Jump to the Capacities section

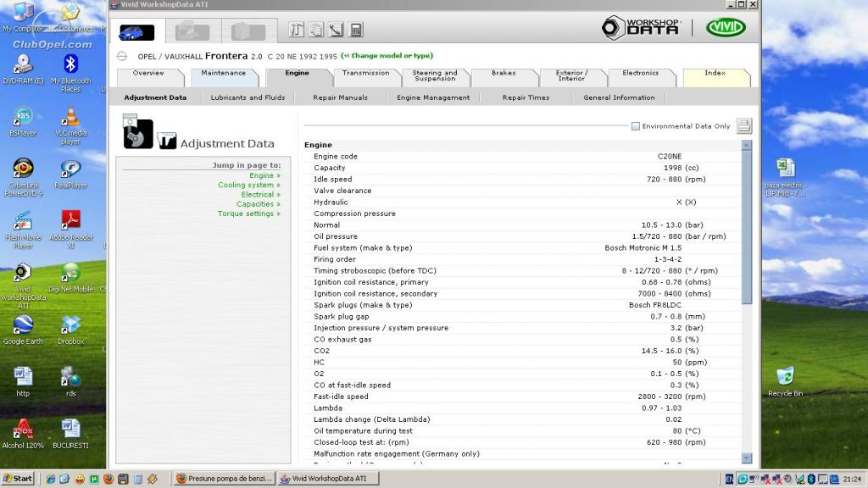pos(259,204)
